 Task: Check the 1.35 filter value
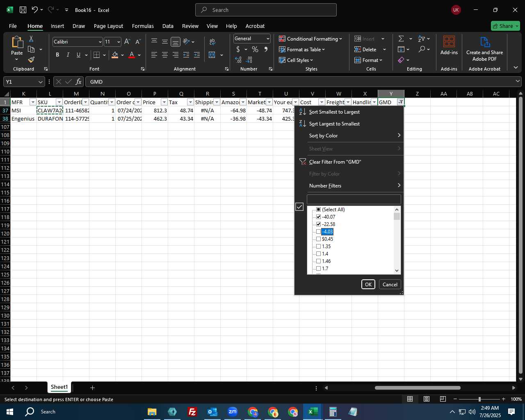(x=318, y=247)
